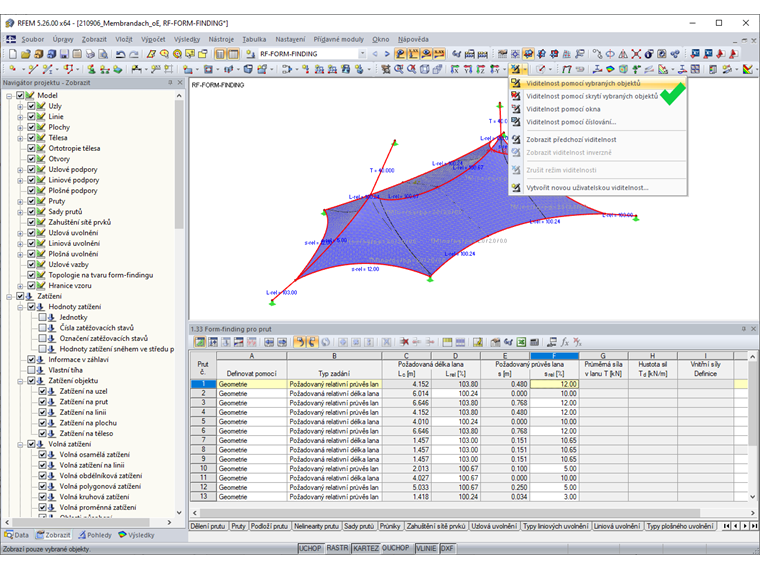Image resolution: width=760 pixels, height=570 pixels.
Task: Toggle Informace v záhlaví checkbox
Action: (x=32, y=359)
